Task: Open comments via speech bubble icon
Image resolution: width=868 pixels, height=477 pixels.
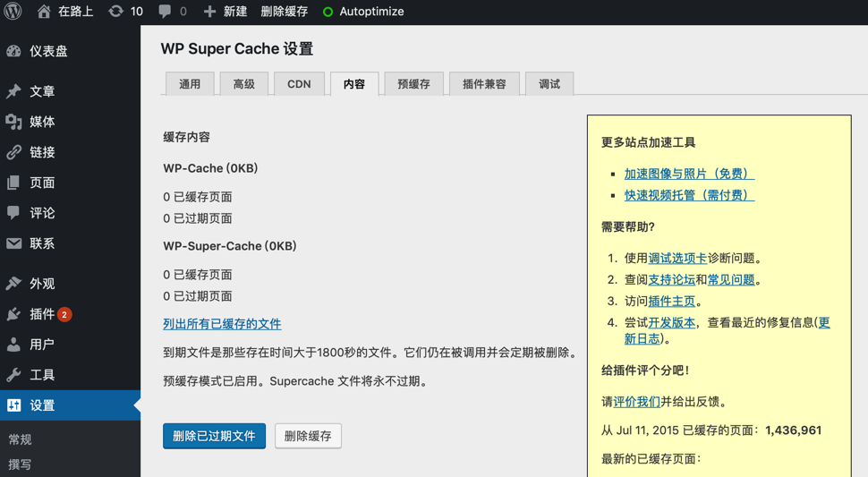Action: pos(165,12)
